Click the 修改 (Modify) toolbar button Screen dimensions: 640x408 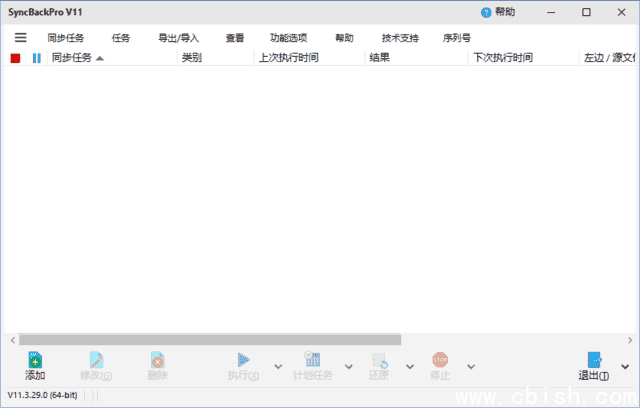[96, 366]
